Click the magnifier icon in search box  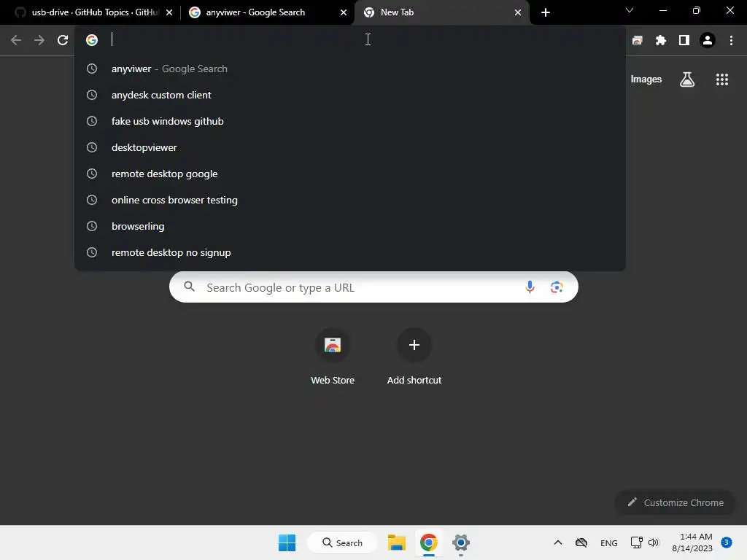click(190, 287)
